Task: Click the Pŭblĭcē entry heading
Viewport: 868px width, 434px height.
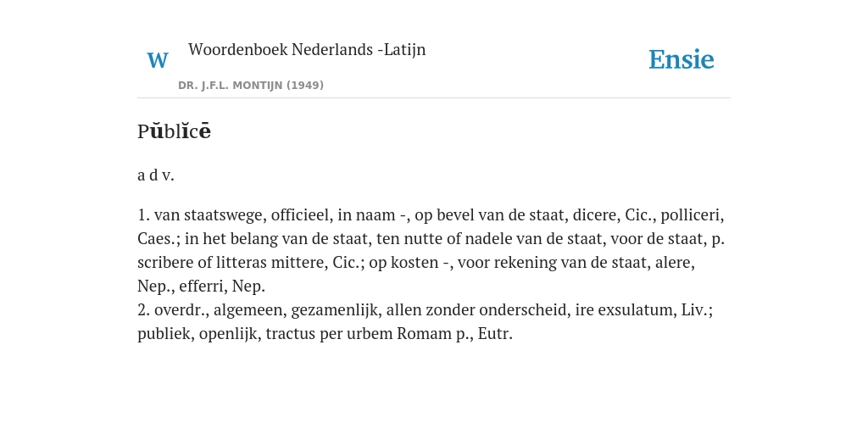Action: tap(174, 131)
